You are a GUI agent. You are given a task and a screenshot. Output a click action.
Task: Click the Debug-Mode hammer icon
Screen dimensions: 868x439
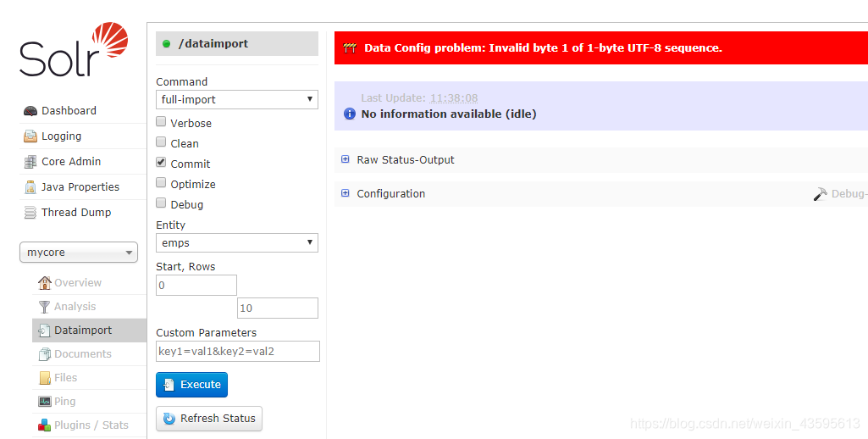click(820, 194)
